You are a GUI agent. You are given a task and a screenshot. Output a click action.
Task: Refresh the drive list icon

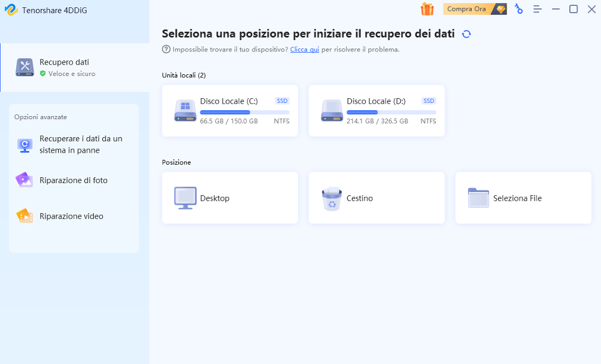[466, 34]
